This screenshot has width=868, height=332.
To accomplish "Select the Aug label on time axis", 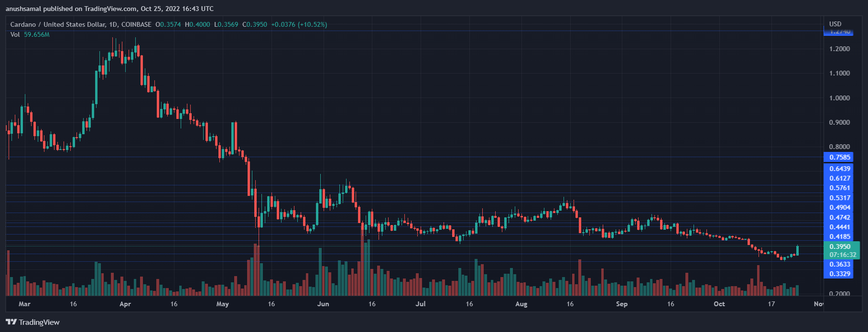I will click(x=521, y=304).
